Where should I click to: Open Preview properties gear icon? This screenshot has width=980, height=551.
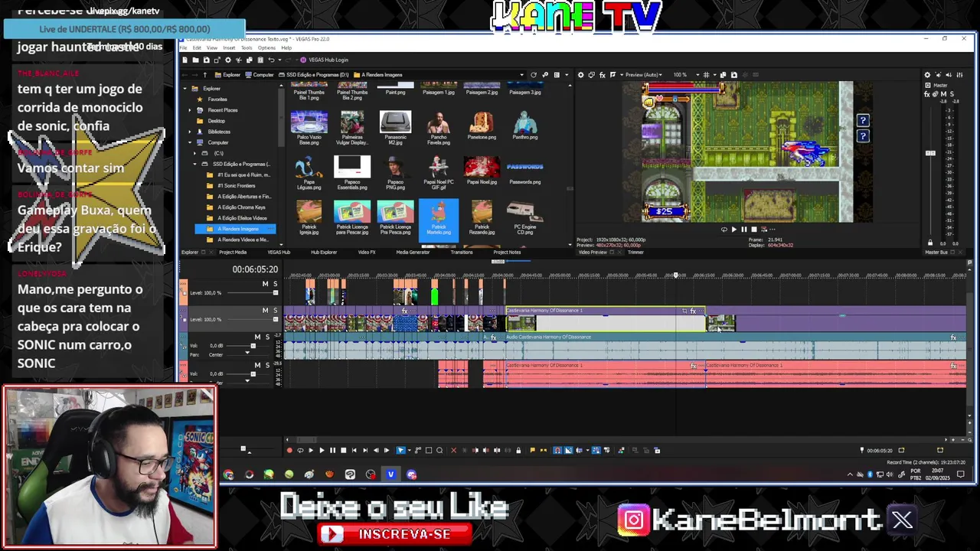pos(581,74)
